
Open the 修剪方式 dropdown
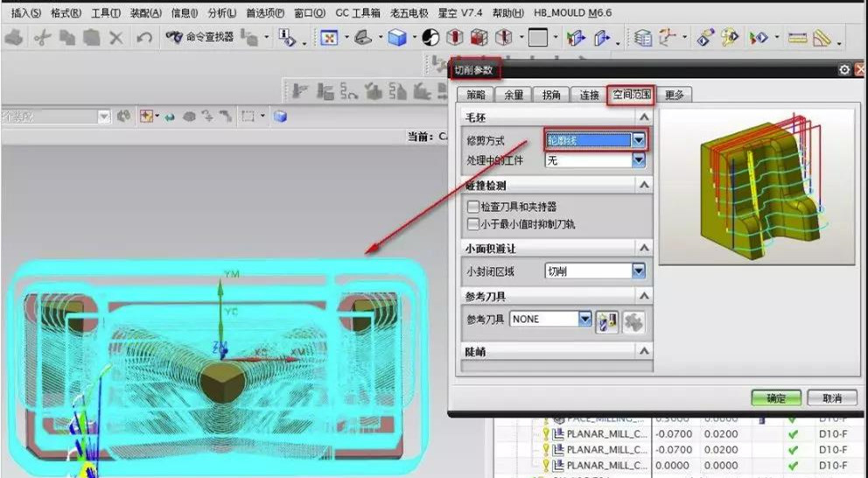point(639,140)
